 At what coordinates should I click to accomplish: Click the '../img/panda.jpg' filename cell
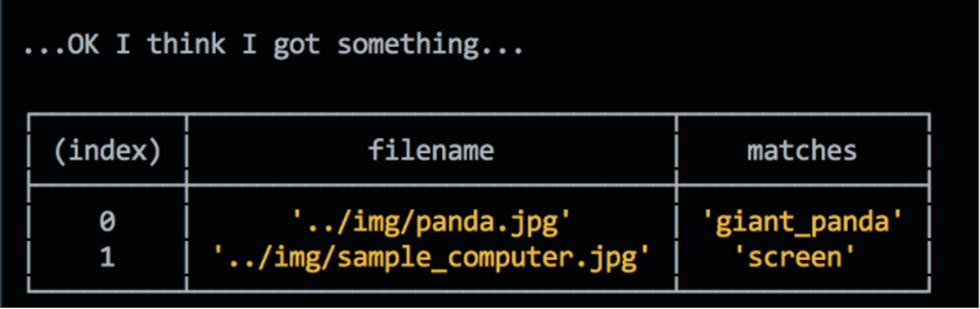(x=431, y=223)
